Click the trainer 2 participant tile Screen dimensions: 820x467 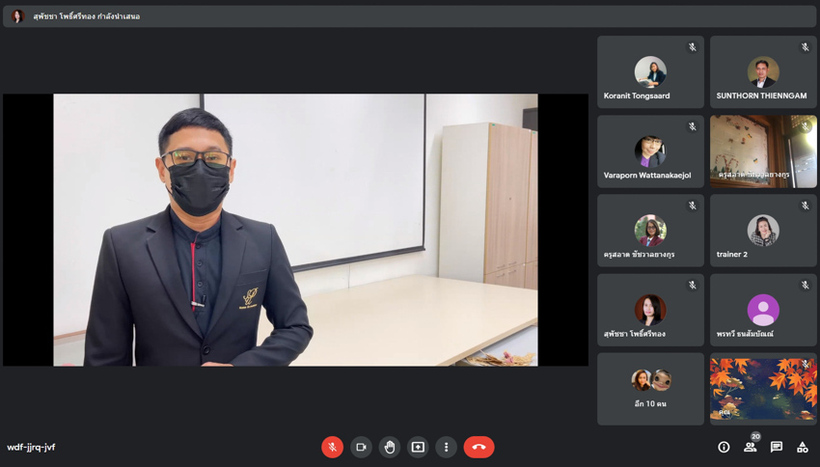point(763,231)
